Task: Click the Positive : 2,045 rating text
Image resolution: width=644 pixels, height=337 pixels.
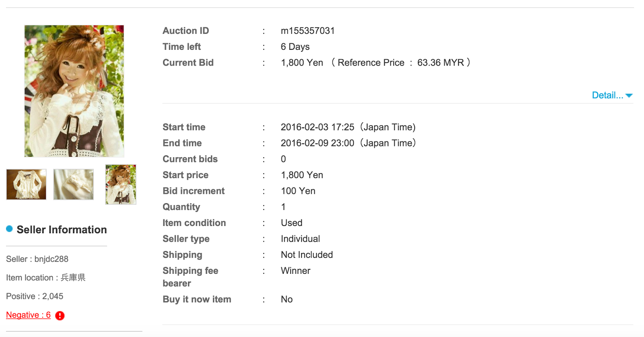Action: tap(35, 296)
